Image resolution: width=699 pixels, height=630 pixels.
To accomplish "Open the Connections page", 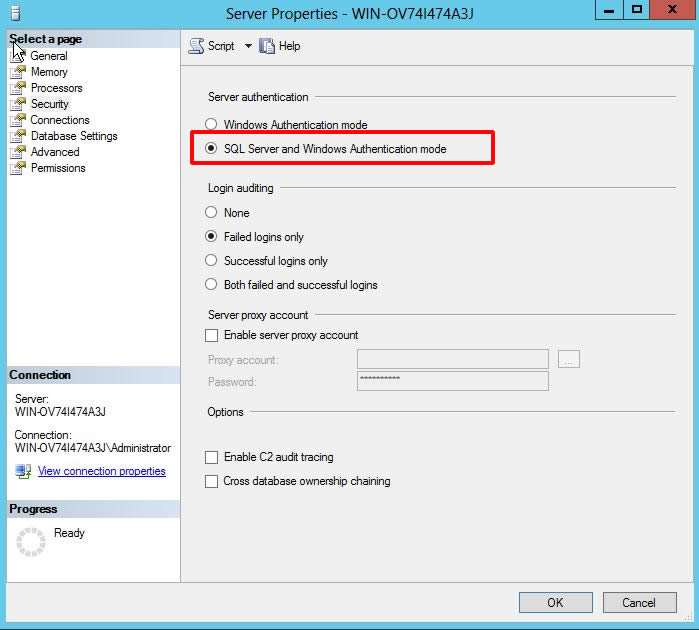I will coord(60,120).
